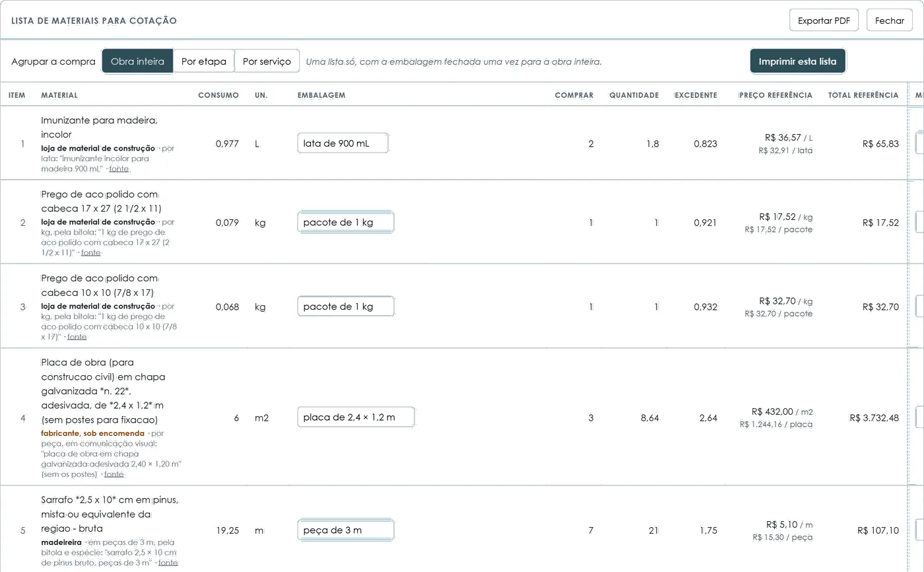Open fonte link for Imunizante para madeira
Image resolution: width=924 pixels, height=572 pixels.
(x=119, y=169)
